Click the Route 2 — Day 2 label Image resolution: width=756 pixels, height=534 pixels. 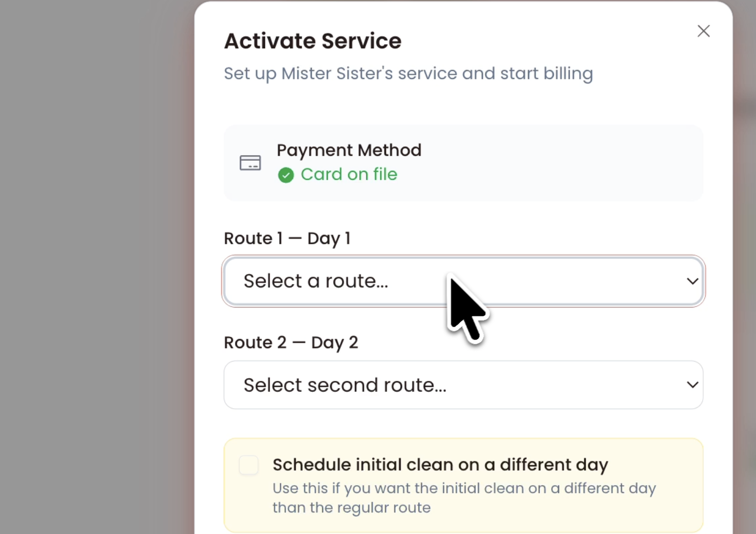pyautogui.click(x=291, y=342)
